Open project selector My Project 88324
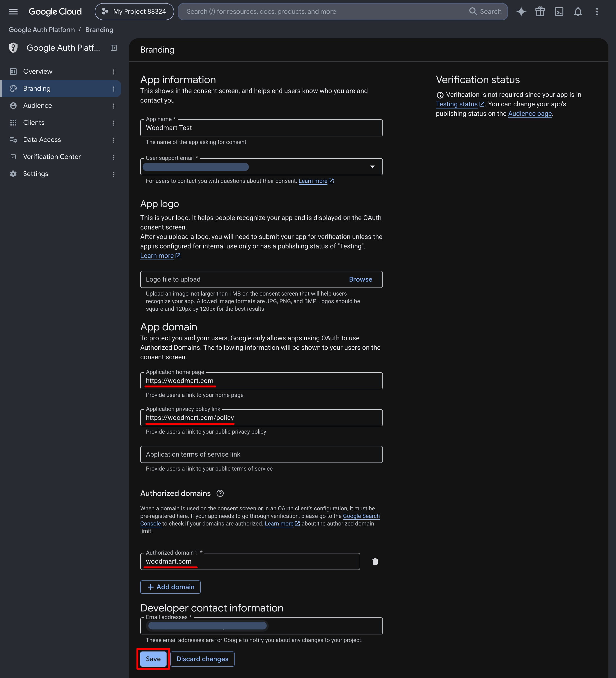The image size is (616, 678). [134, 11]
